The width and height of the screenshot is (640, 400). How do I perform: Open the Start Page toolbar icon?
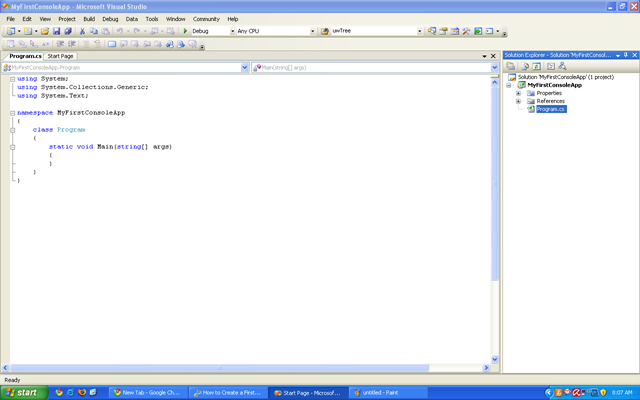(478, 31)
